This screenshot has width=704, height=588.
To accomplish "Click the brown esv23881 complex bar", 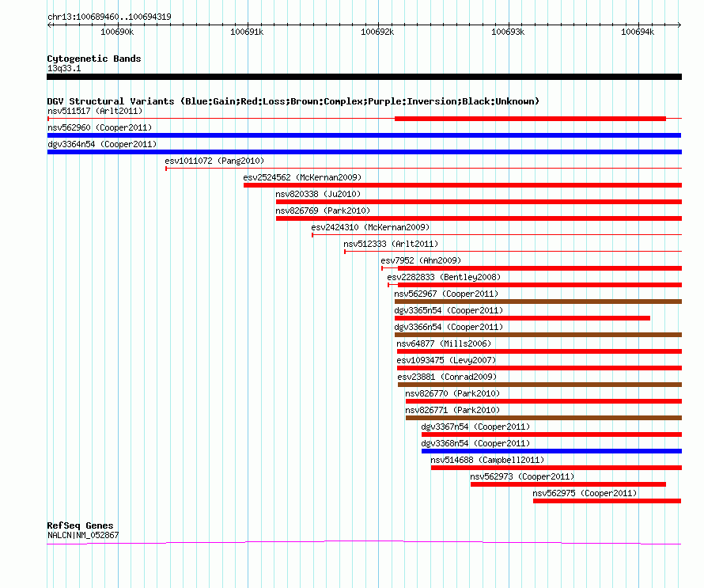I will 539,385.
